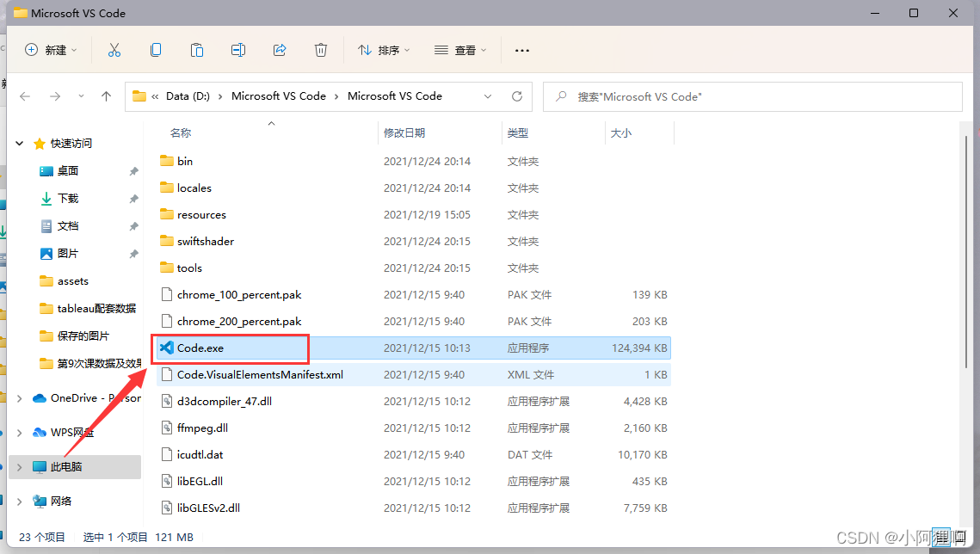Viewport: 980px width, 554px height.
Task: Open the 查看 (View) dropdown
Action: coord(460,50)
